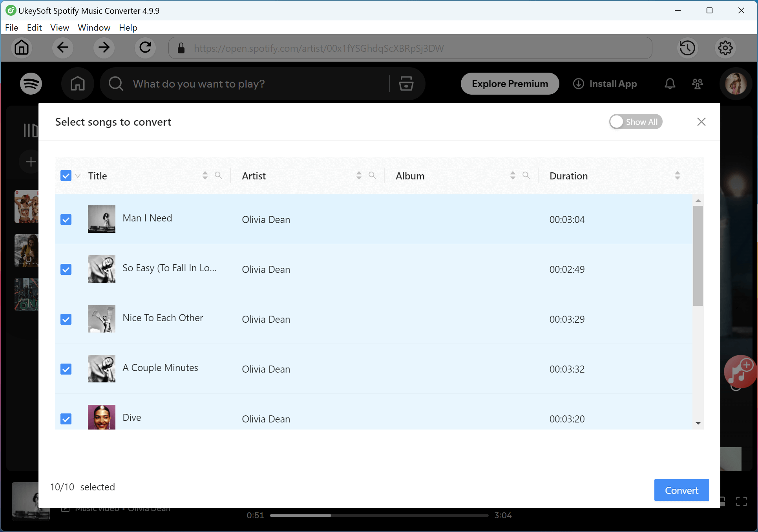Open the File menu

pyautogui.click(x=11, y=27)
